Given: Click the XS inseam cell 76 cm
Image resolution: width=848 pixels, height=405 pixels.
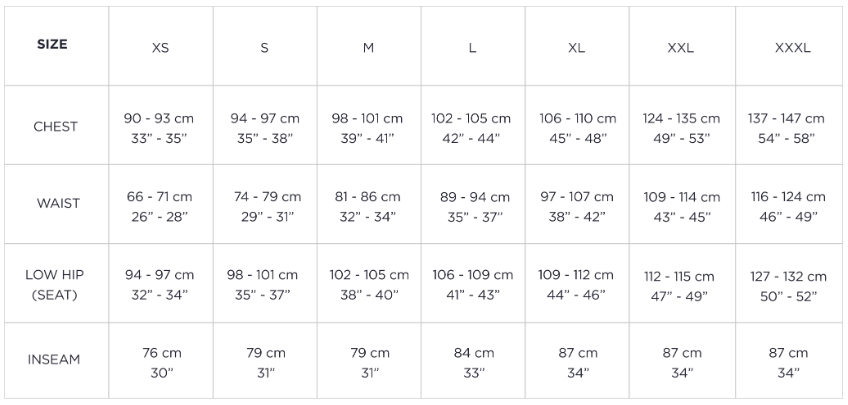Looking at the screenshot, I should click(160, 362).
